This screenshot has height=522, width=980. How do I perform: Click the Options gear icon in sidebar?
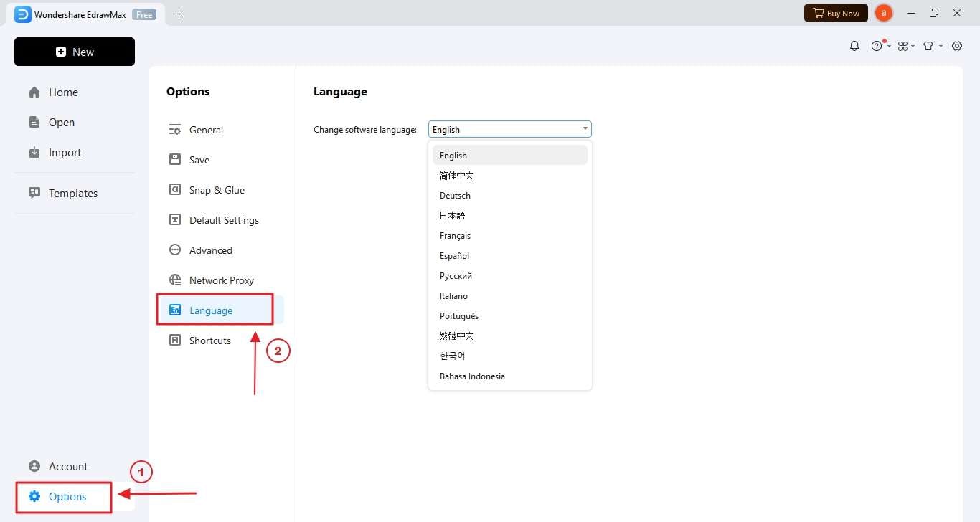point(34,497)
